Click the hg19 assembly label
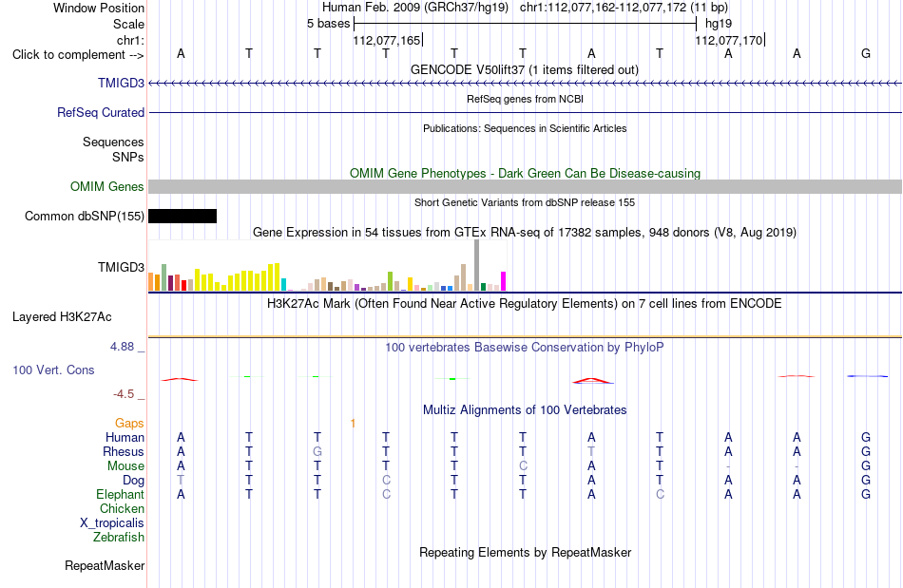Viewport: 903px width, 588px height. pos(719,24)
